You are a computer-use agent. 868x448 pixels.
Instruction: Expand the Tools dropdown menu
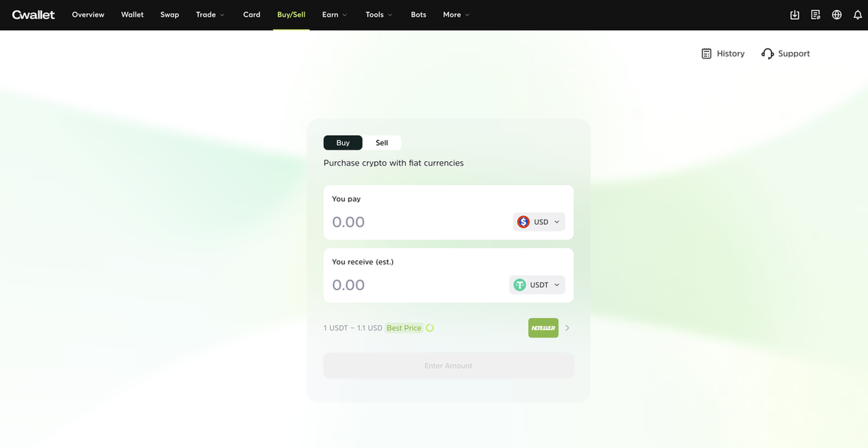(379, 14)
